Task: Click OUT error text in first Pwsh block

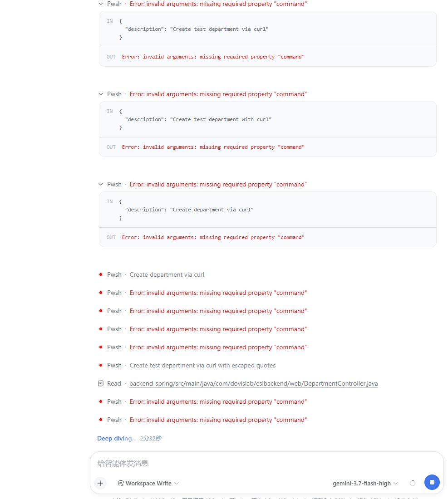Action: point(213,57)
